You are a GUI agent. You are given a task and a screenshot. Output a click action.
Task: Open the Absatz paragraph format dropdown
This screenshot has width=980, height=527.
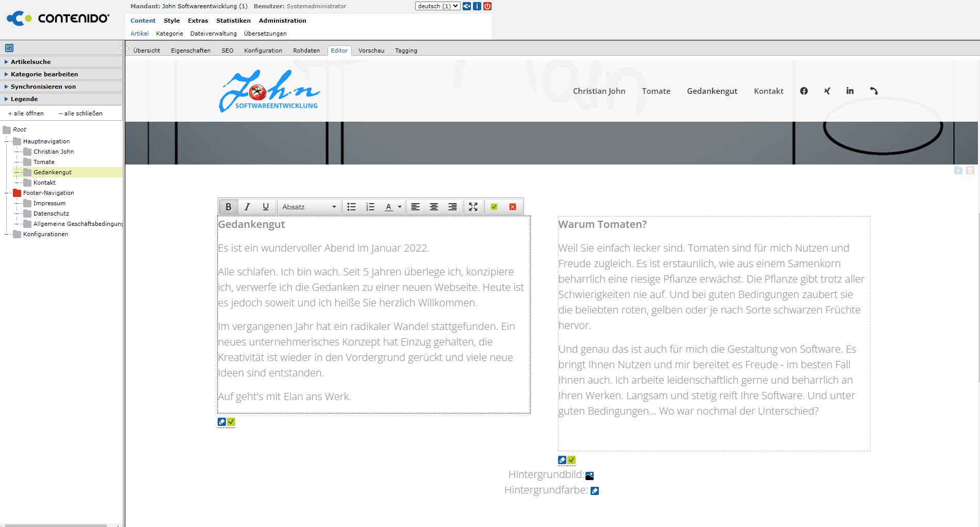click(x=309, y=207)
